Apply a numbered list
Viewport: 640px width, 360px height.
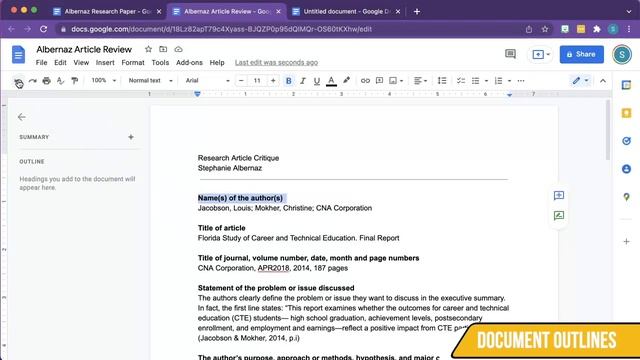(x=498, y=81)
